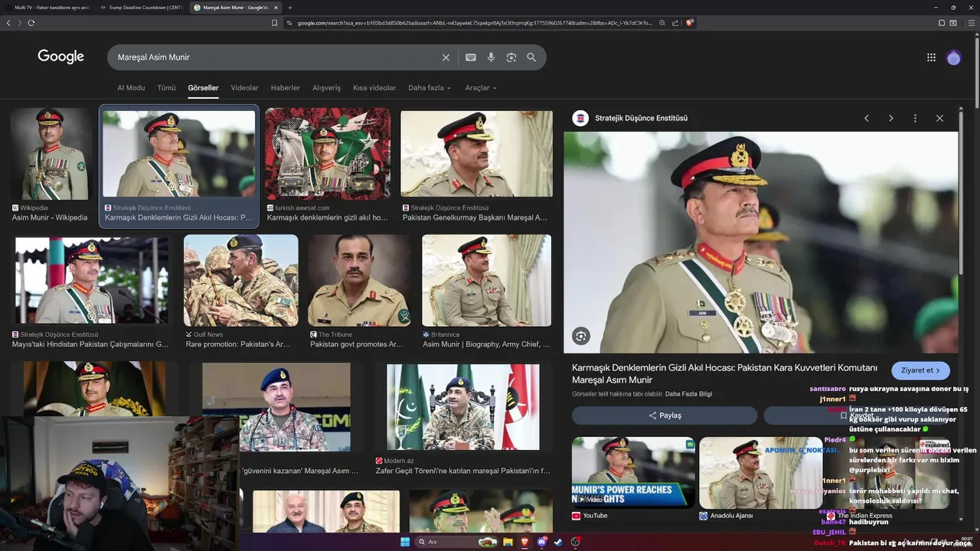The height and width of the screenshot is (551, 980).
Task: Open Discord from the taskbar
Action: (x=542, y=542)
